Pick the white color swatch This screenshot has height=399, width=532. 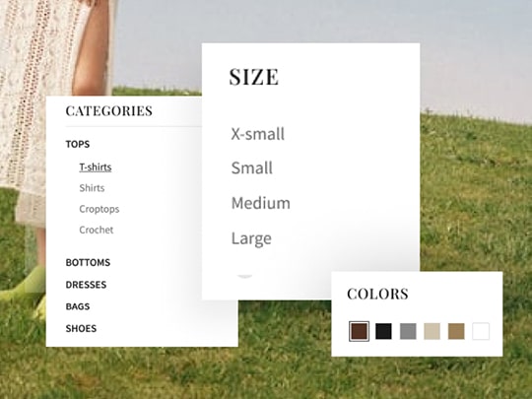pyautogui.click(x=481, y=331)
